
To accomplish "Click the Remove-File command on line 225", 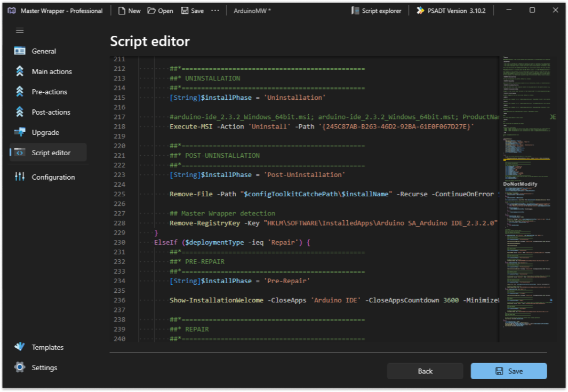I will 191,194.
